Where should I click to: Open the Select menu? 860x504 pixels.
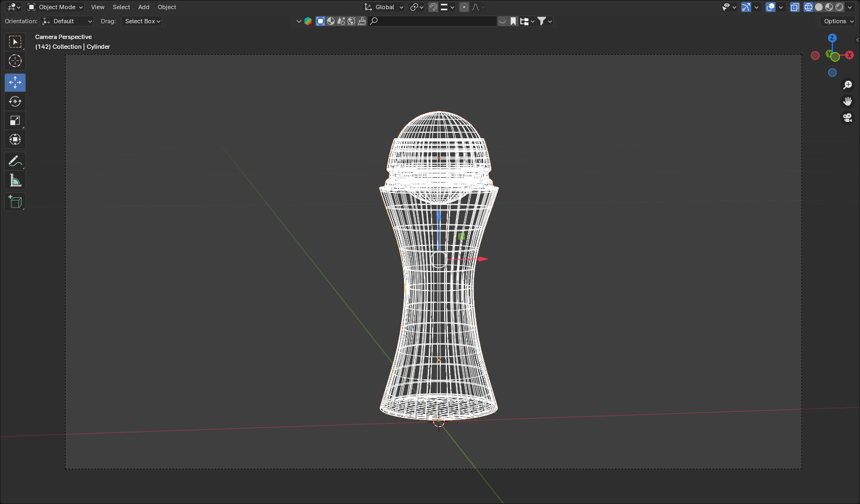tap(121, 7)
